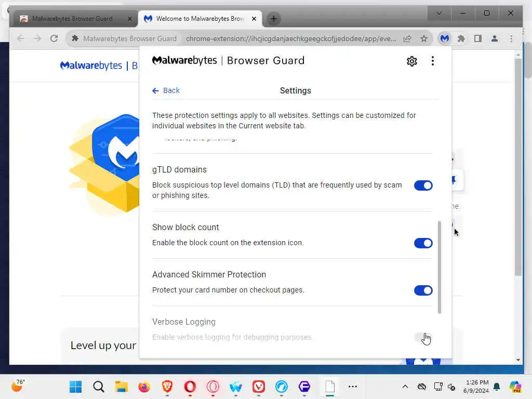
Task: Launch Opera GX from the taskbar
Action: [x=212, y=387]
